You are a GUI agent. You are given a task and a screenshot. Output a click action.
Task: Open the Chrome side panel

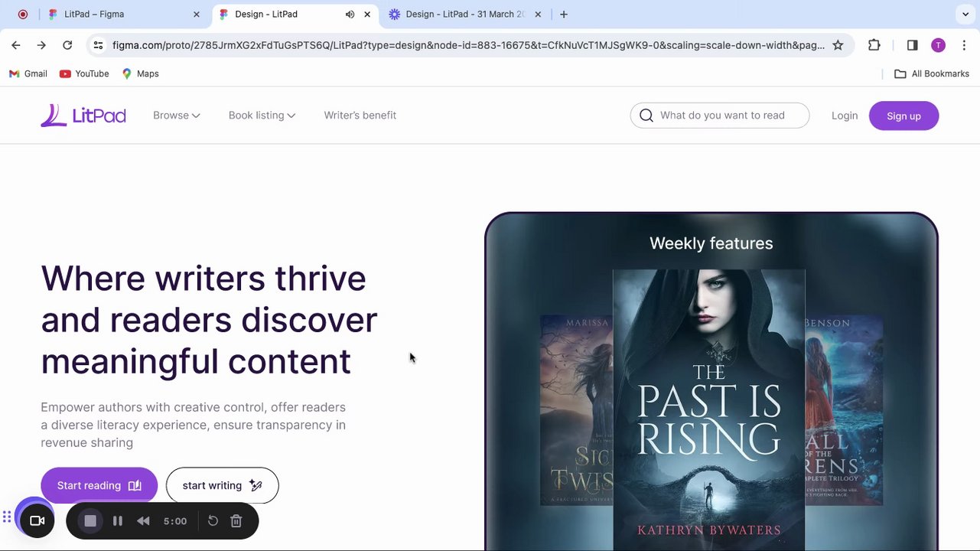click(x=912, y=45)
